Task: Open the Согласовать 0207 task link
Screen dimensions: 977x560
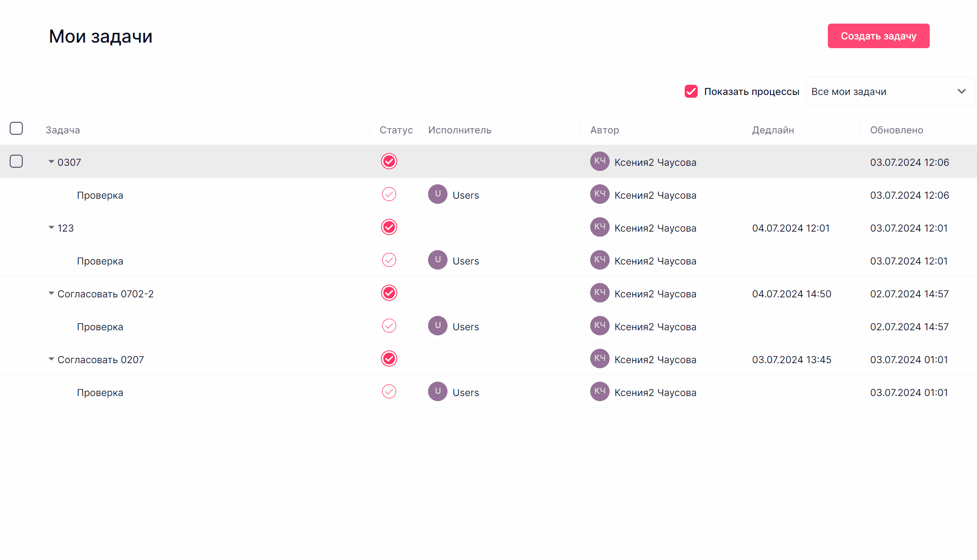Action: coord(101,360)
